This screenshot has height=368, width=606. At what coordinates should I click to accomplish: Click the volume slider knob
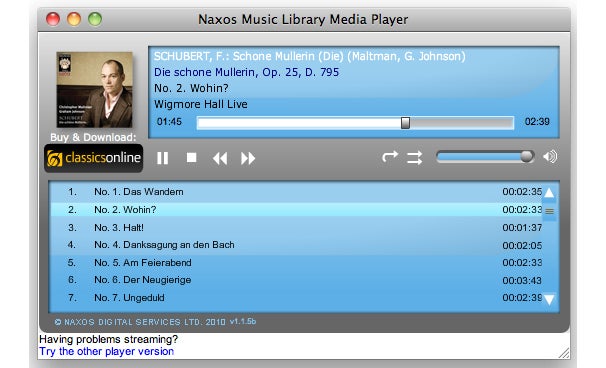(x=526, y=157)
